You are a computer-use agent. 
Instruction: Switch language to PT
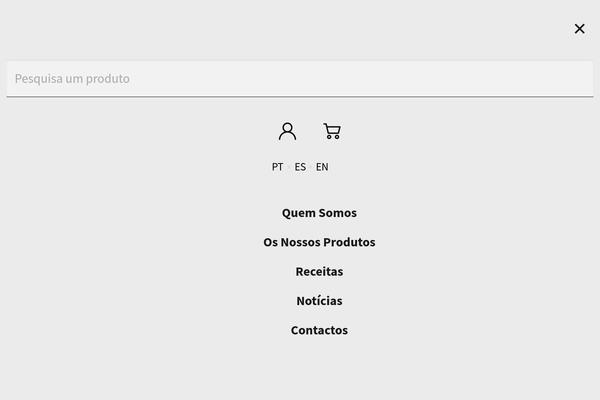[x=277, y=167]
